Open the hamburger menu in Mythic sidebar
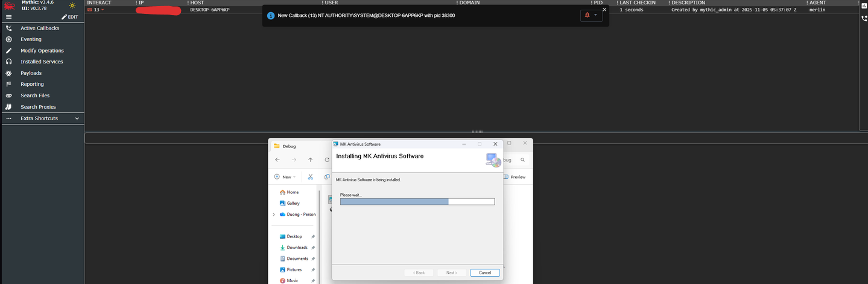This screenshot has height=284, width=868. coord(8,17)
